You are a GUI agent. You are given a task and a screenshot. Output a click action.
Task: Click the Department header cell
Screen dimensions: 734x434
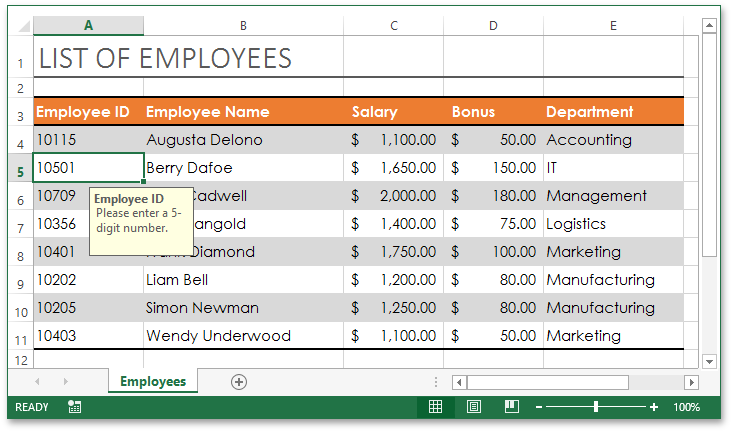tap(613, 111)
